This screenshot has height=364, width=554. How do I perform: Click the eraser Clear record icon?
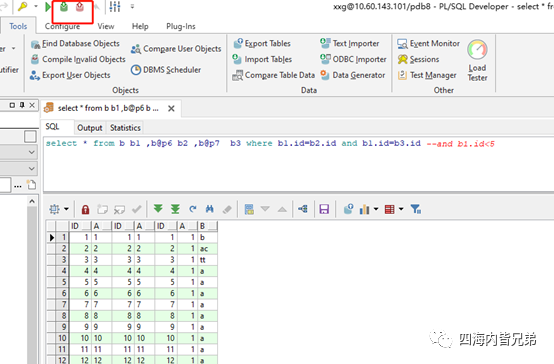pos(227,209)
